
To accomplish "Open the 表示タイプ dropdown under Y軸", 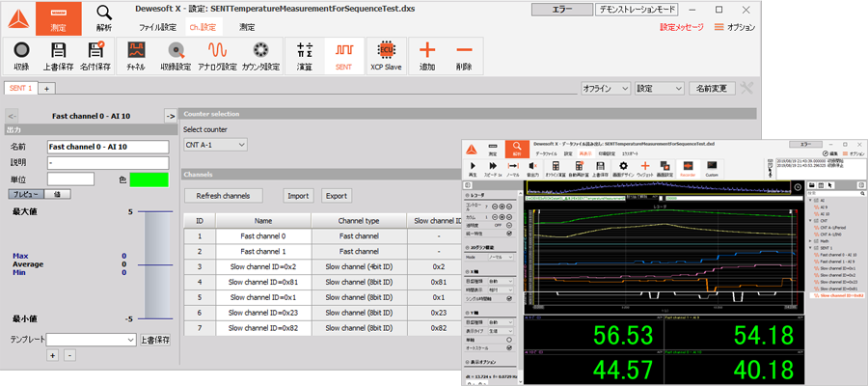I will point(500,331).
